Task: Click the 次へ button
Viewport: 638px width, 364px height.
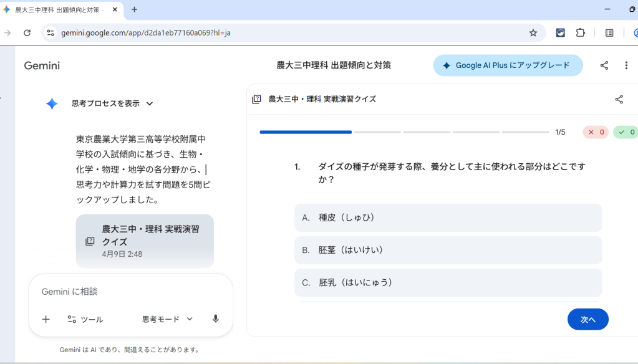Action: pos(587,319)
